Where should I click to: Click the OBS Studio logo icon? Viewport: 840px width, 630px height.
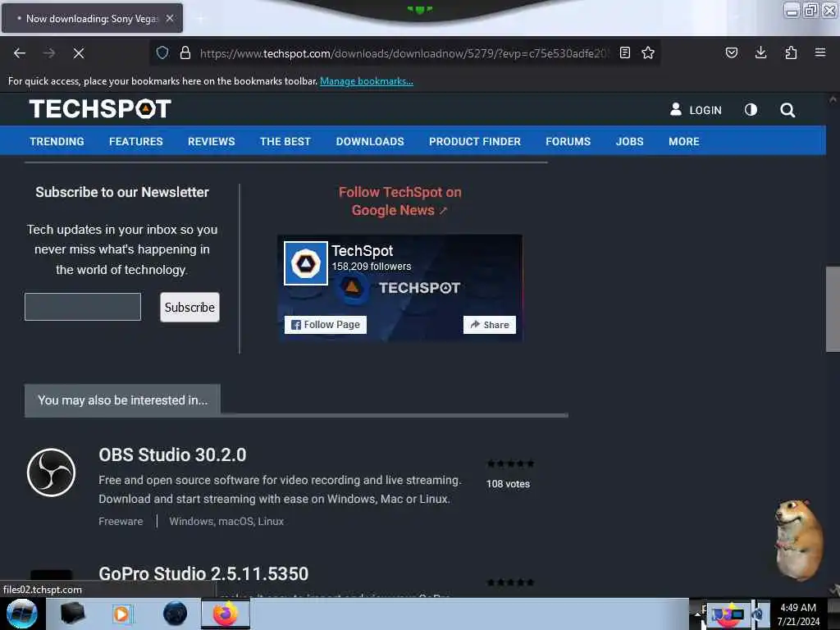point(52,472)
